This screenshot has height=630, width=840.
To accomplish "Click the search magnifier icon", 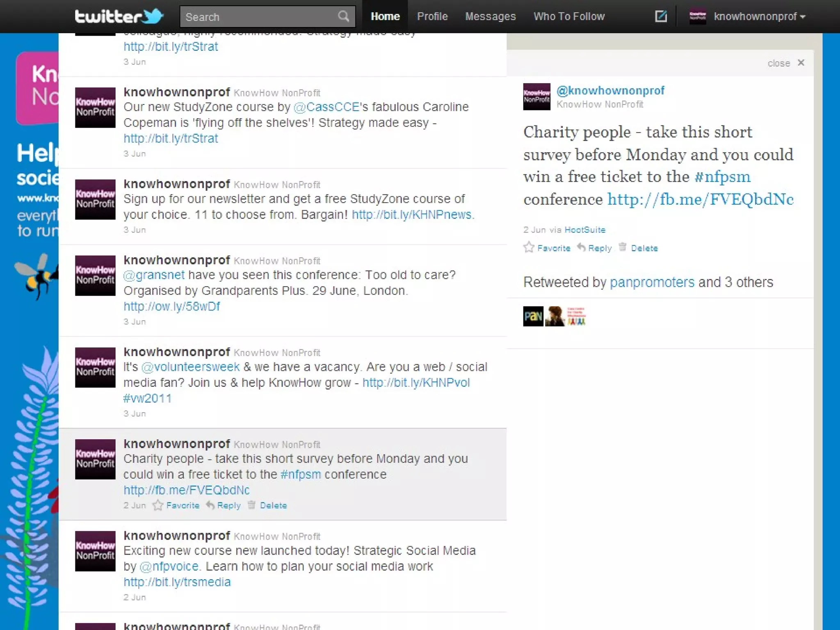I will 343,16.
